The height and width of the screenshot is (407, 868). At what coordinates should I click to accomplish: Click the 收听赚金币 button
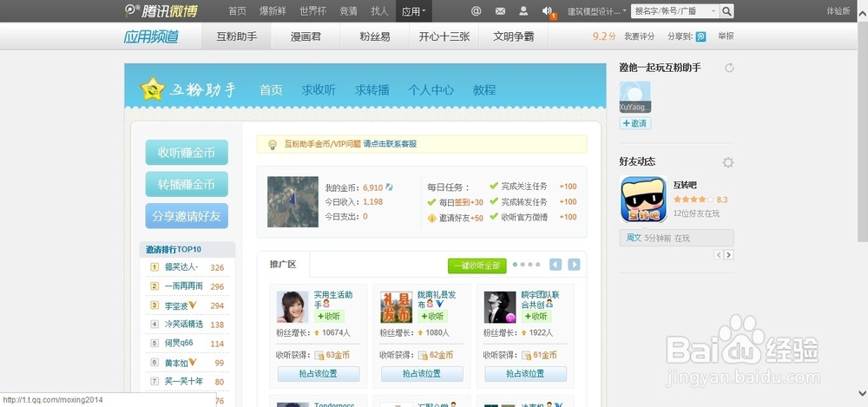pyautogui.click(x=187, y=152)
